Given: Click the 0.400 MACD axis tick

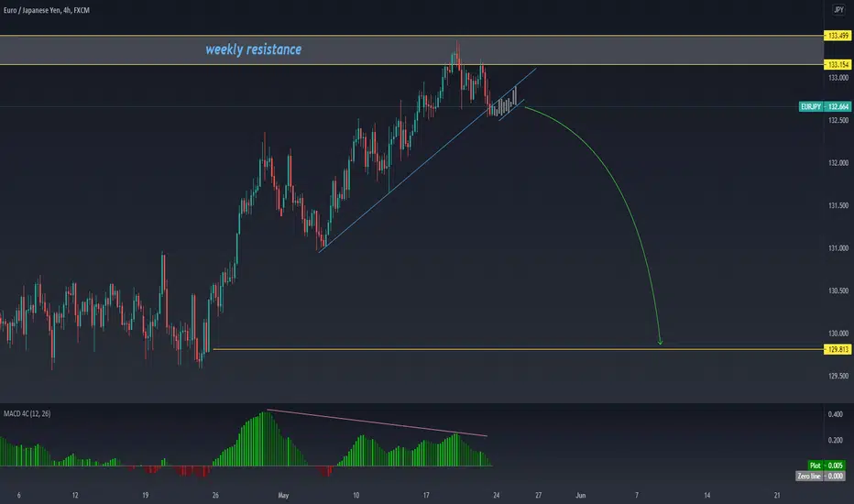Looking at the screenshot, I should pyautogui.click(x=836, y=414).
